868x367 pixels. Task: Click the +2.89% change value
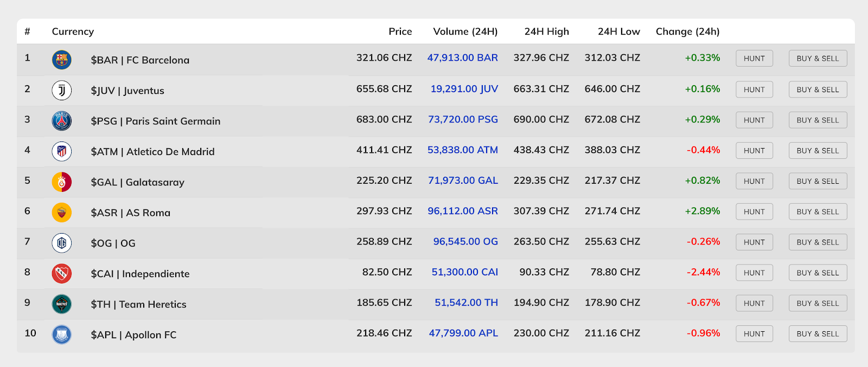click(x=703, y=211)
